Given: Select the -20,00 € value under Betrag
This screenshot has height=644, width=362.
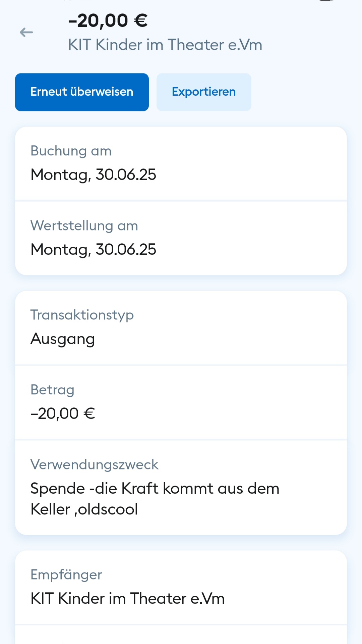Looking at the screenshot, I should tap(63, 414).
